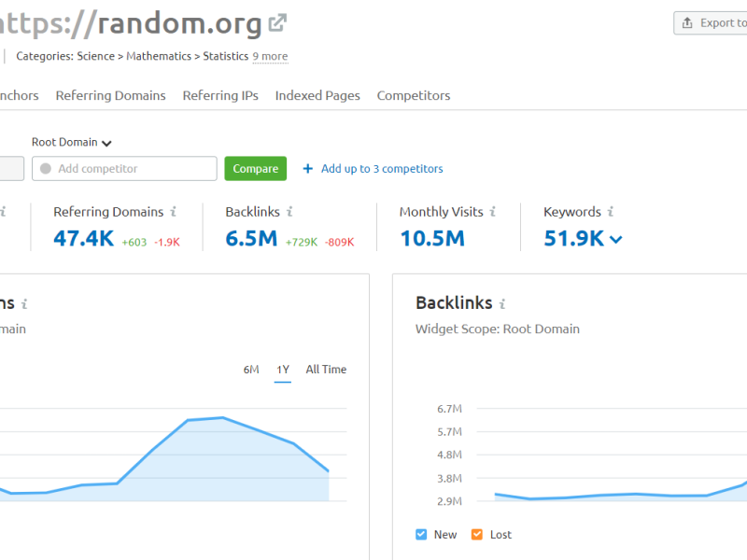Viewport: 747px width, 560px height.
Task: Click the Add competitor input field
Action: pyautogui.click(x=125, y=169)
